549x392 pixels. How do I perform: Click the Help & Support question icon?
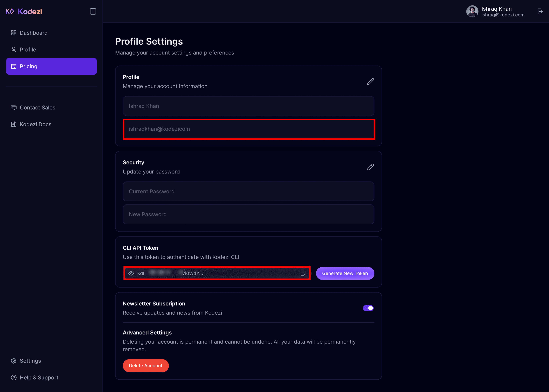(14, 378)
